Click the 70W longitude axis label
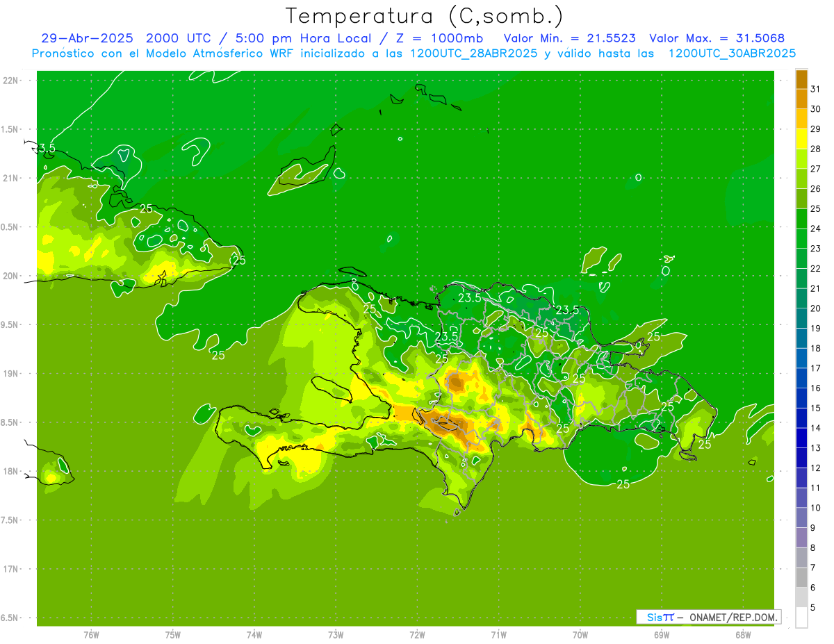The image size is (834, 644). tap(580, 634)
